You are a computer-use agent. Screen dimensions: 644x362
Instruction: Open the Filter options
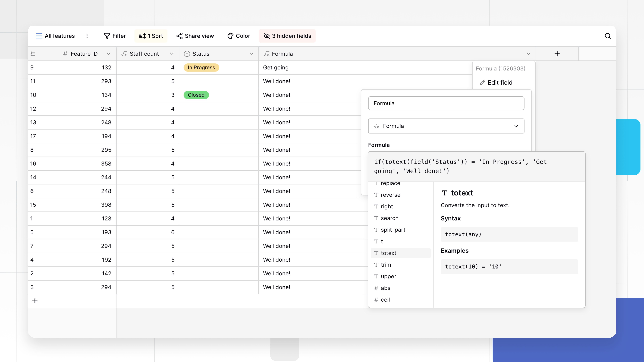(115, 36)
